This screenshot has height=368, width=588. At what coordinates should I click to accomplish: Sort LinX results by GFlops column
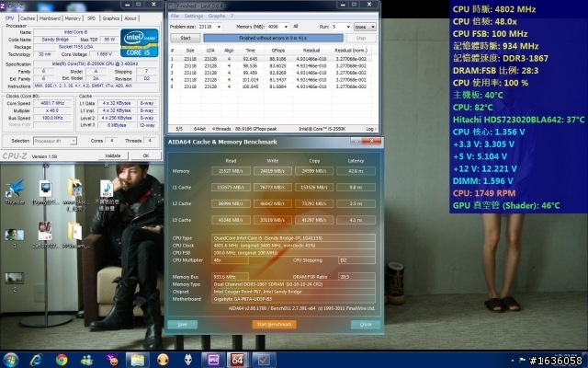(x=277, y=51)
